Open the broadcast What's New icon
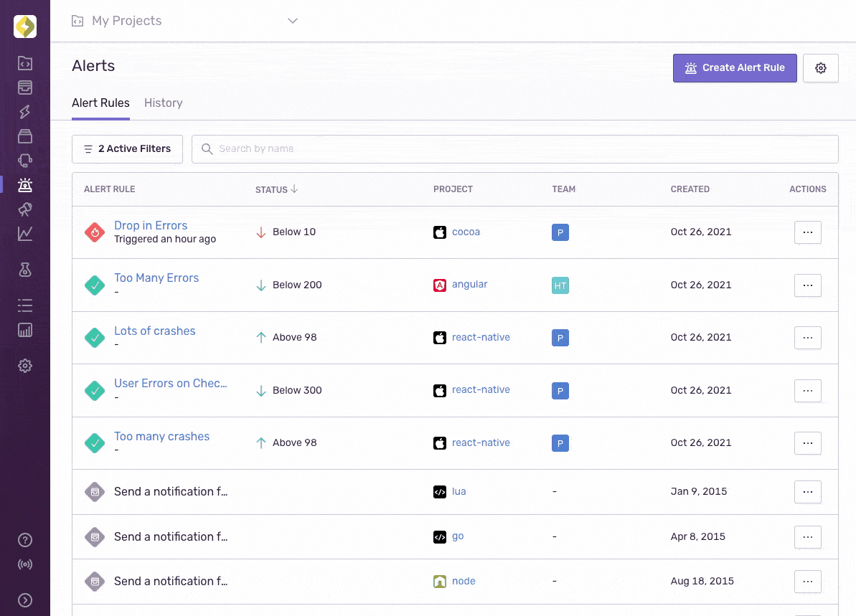 (25, 564)
